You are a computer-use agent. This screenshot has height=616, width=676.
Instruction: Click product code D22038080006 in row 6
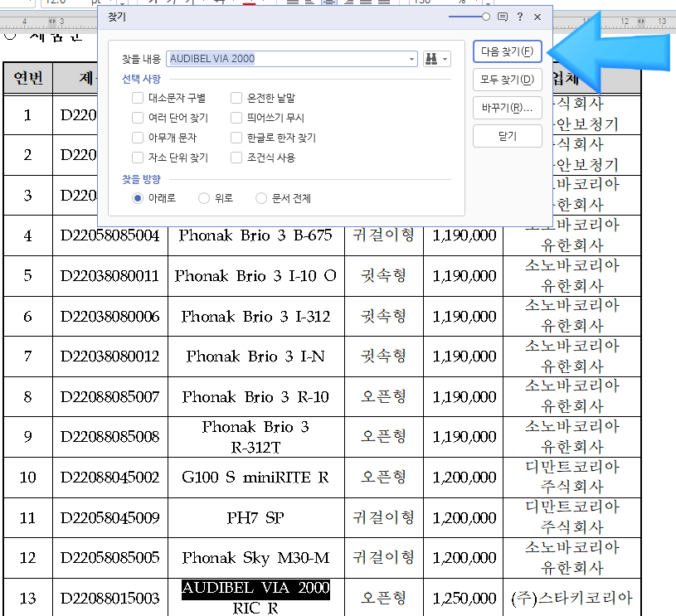(x=110, y=317)
